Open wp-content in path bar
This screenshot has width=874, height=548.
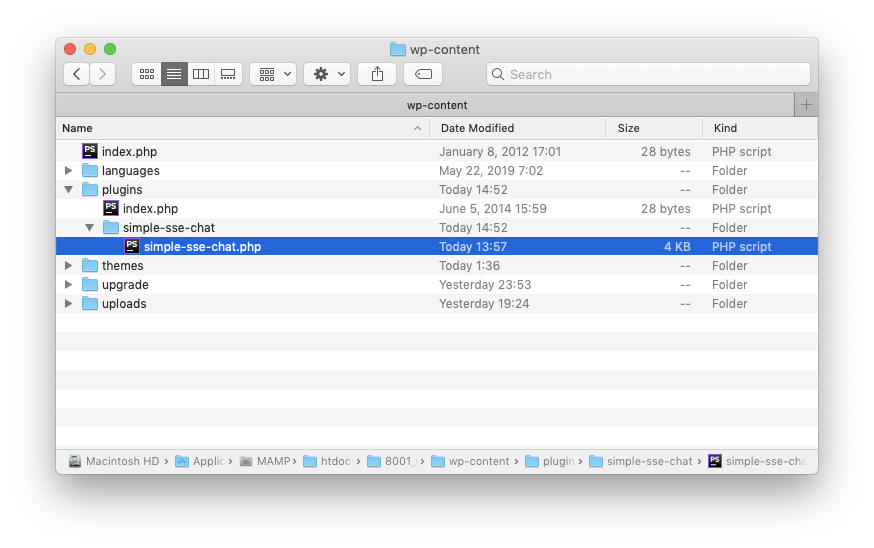[x=470, y=461]
